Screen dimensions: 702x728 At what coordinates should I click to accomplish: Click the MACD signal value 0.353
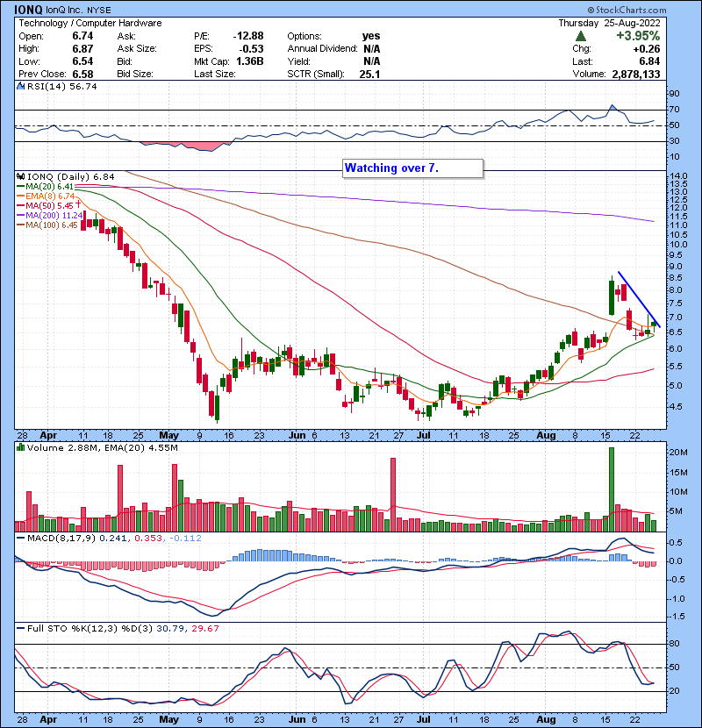[148, 539]
